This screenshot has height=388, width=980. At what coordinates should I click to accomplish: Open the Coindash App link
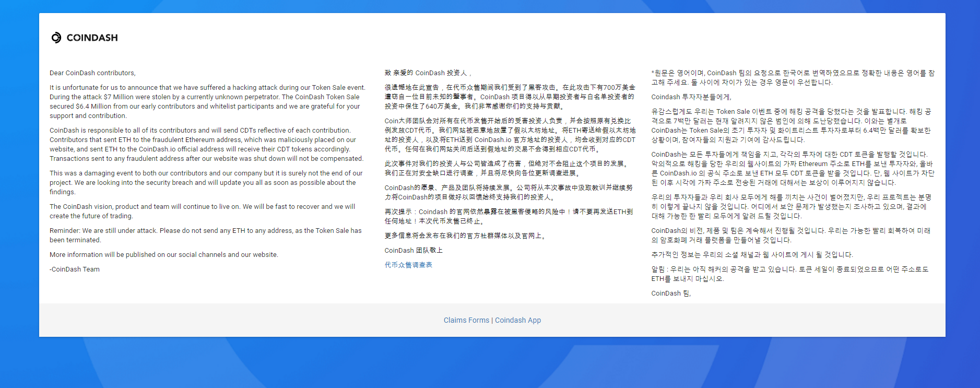click(518, 320)
